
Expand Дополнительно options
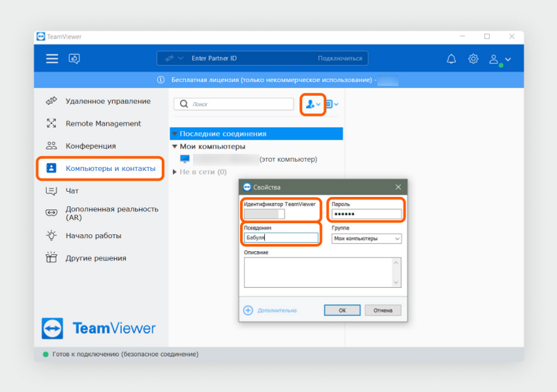pos(270,310)
